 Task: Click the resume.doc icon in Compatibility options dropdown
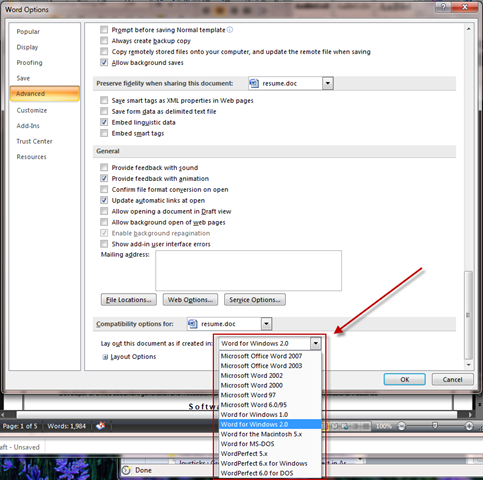pos(193,324)
